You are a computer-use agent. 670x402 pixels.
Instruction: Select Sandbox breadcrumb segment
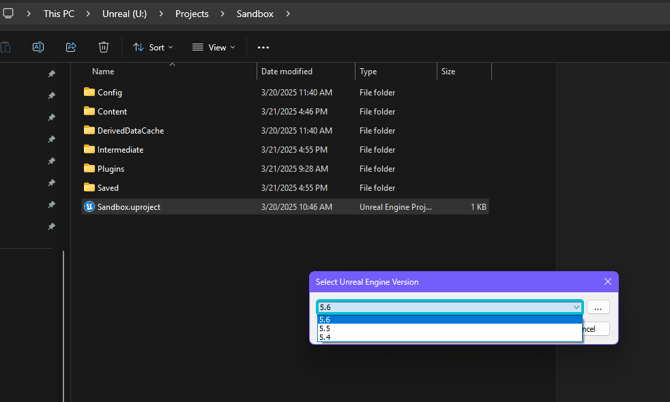[x=255, y=14]
